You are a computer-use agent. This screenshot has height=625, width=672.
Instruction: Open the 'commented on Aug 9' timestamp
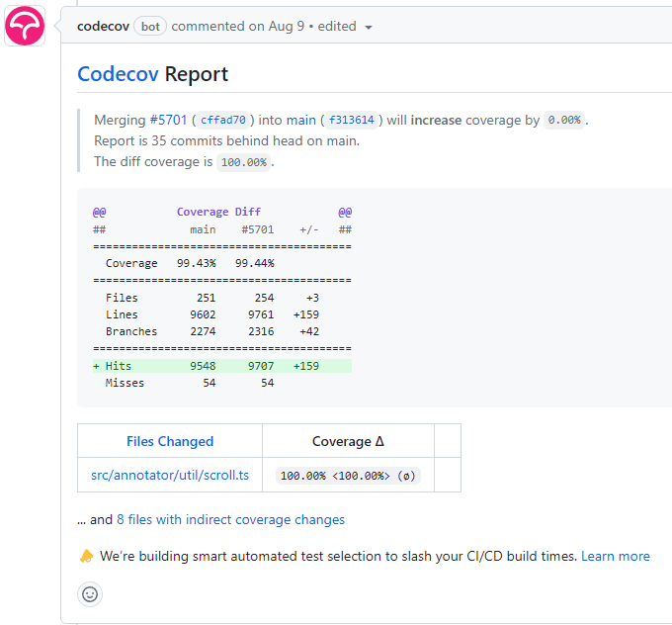click(x=238, y=26)
